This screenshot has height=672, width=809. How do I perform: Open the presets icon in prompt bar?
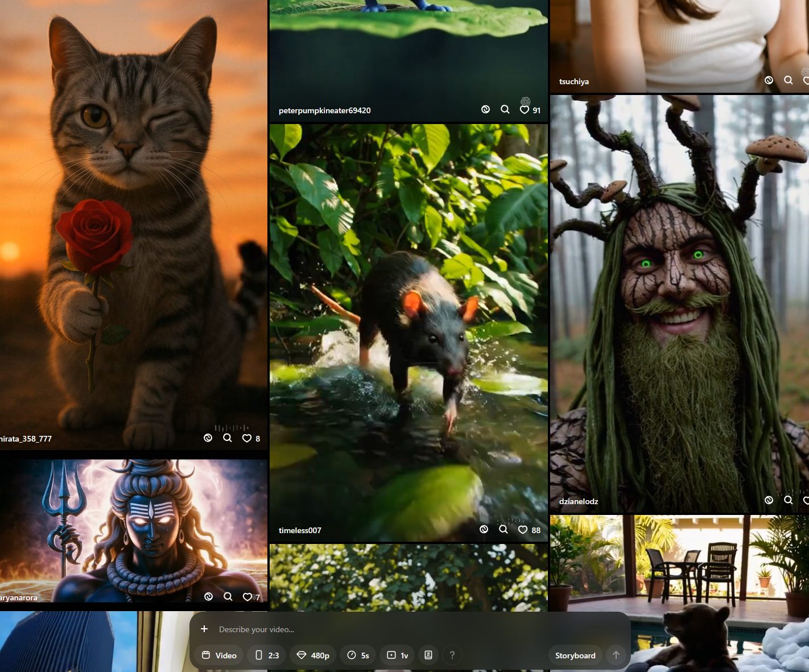pyautogui.click(x=428, y=655)
